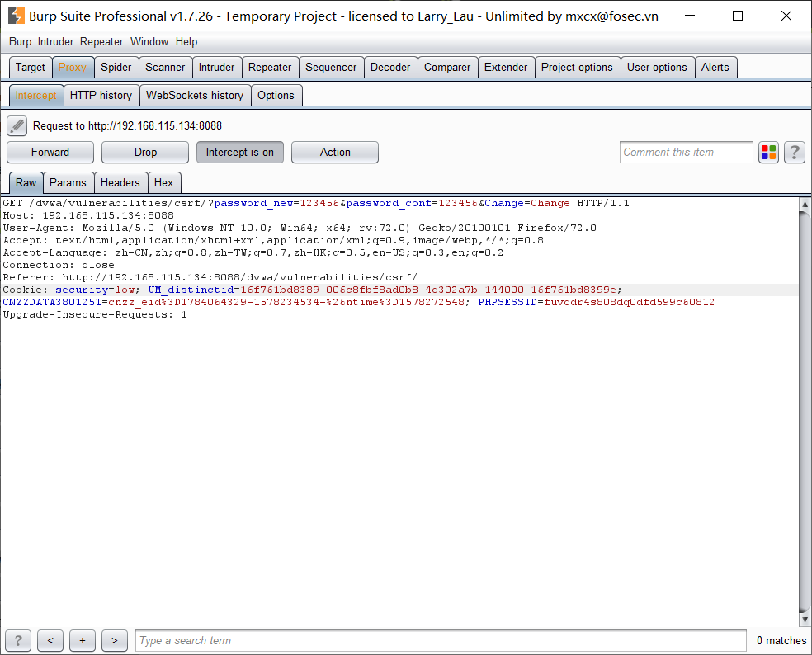The width and height of the screenshot is (812, 655).
Task: Switch to the Alerts tab
Action: [x=715, y=68]
